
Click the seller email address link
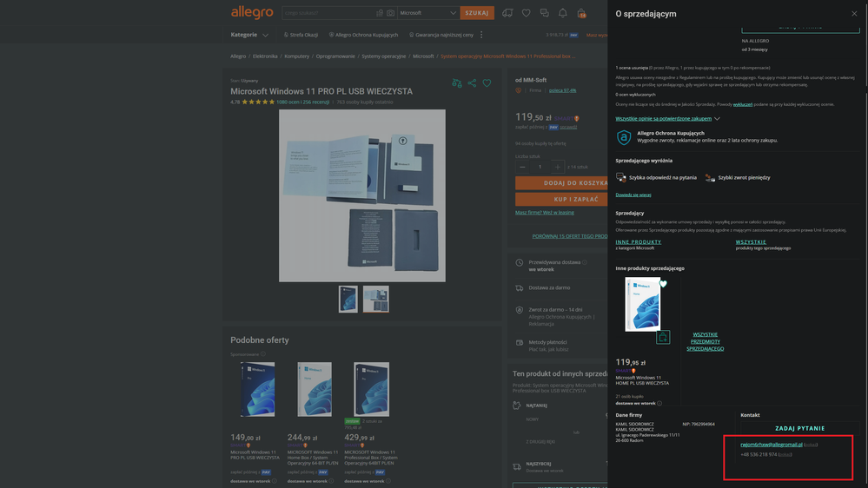[772, 445]
